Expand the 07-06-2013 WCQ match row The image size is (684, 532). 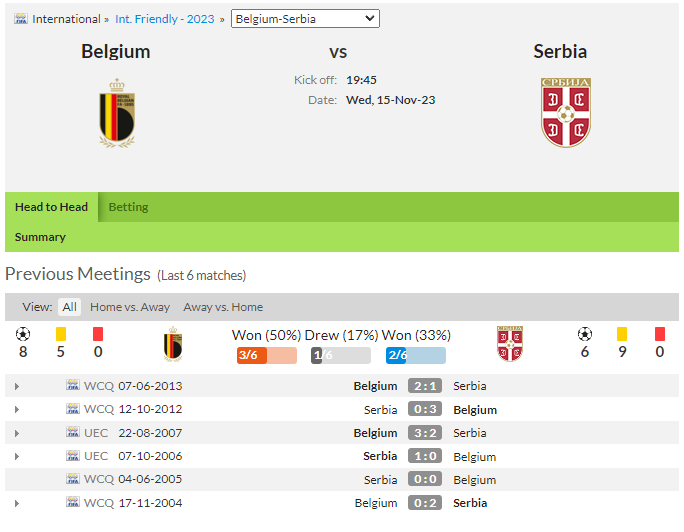click(17, 386)
